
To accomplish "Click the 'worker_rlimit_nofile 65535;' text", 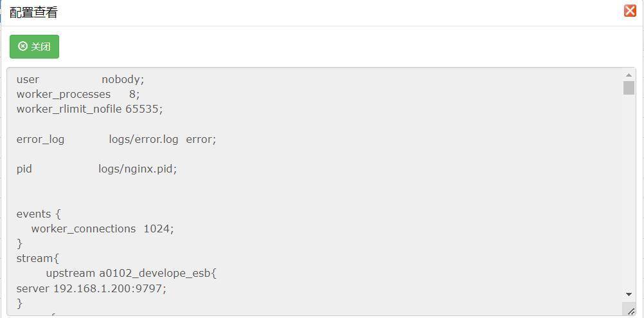I will 89,109.
